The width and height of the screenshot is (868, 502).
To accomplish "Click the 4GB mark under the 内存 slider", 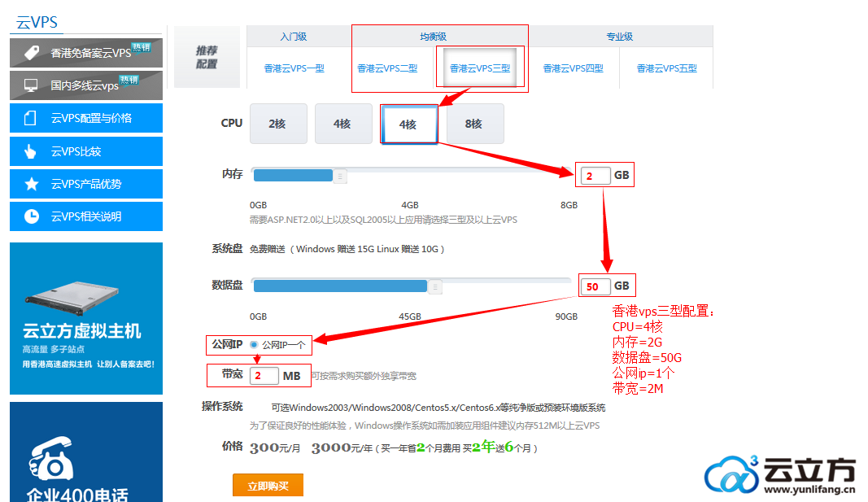I will (x=410, y=205).
